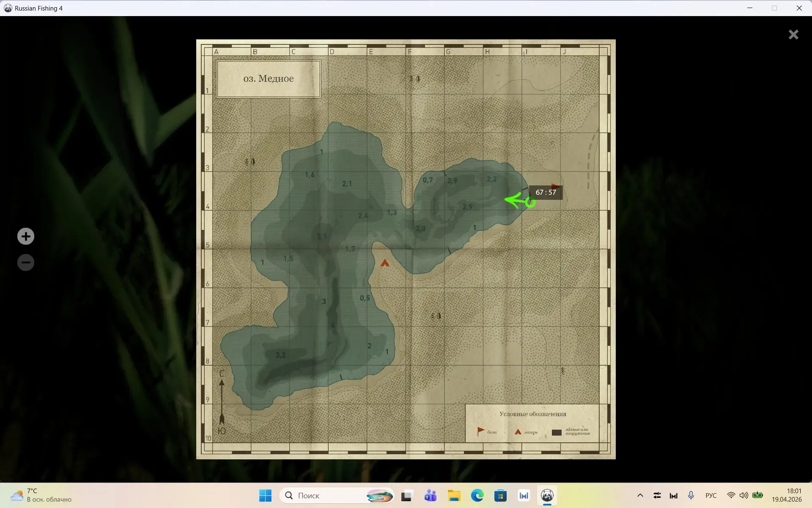Click the 67 : 57 coordinates tooltip
This screenshot has width=812, height=508.
click(546, 192)
